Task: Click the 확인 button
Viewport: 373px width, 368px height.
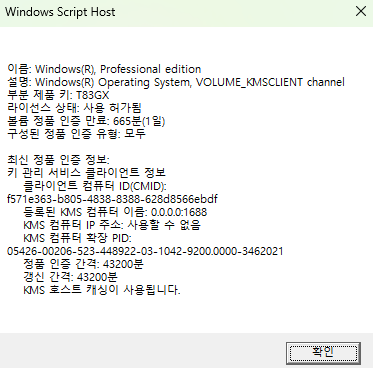Action: point(323,353)
